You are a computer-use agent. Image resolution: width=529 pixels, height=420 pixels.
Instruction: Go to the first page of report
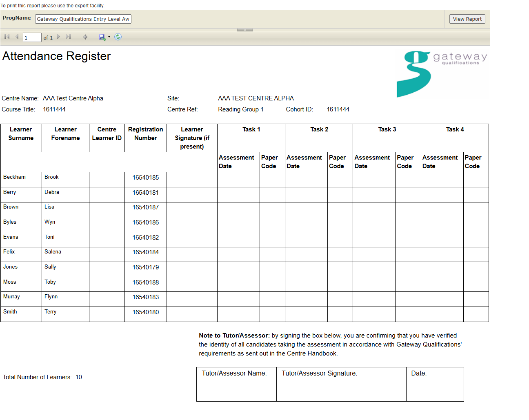(7, 37)
